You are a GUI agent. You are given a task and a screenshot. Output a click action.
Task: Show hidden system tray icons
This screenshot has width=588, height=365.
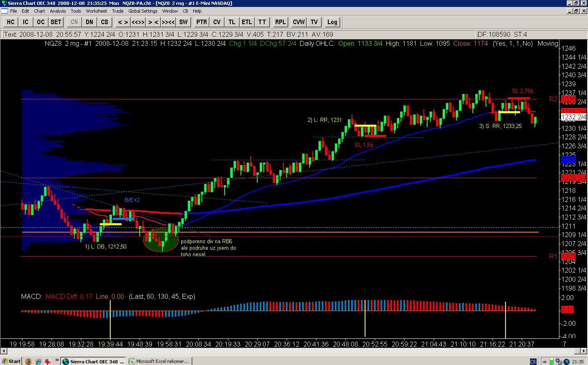click(x=544, y=361)
